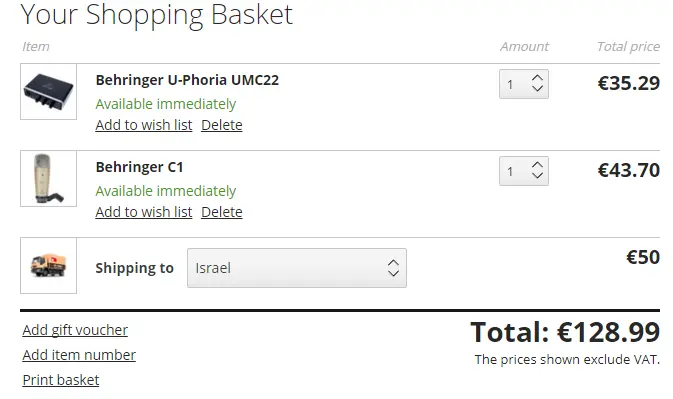Open the Shipping to country dropdown
The image size is (673, 399).
click(x=297, y=268)
